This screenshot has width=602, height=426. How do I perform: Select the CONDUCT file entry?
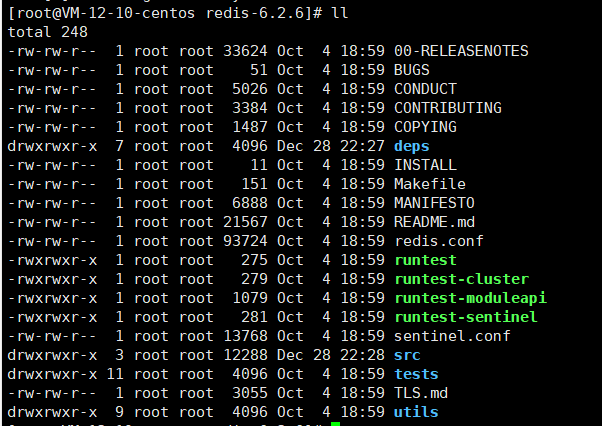click(425, 89)
